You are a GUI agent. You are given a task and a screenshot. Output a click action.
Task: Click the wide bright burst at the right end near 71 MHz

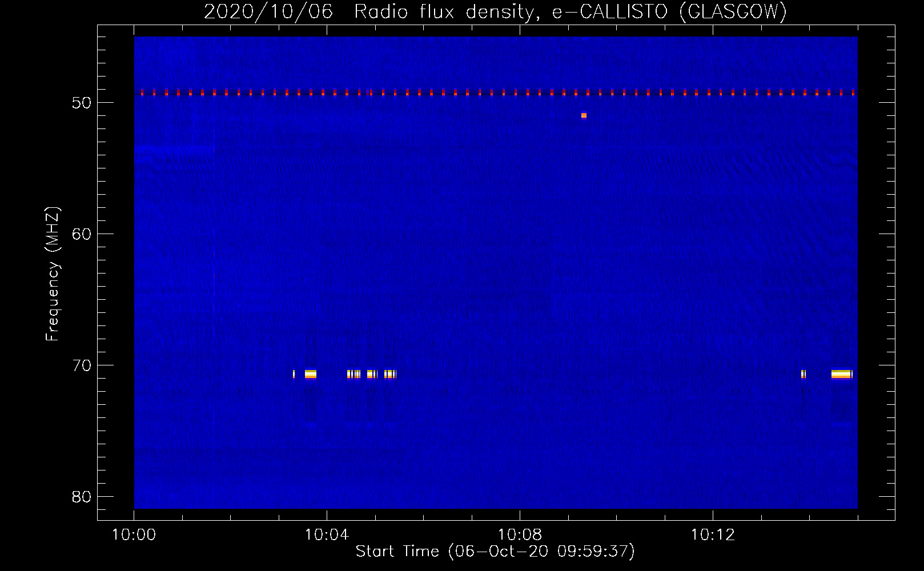click(842, 374)
